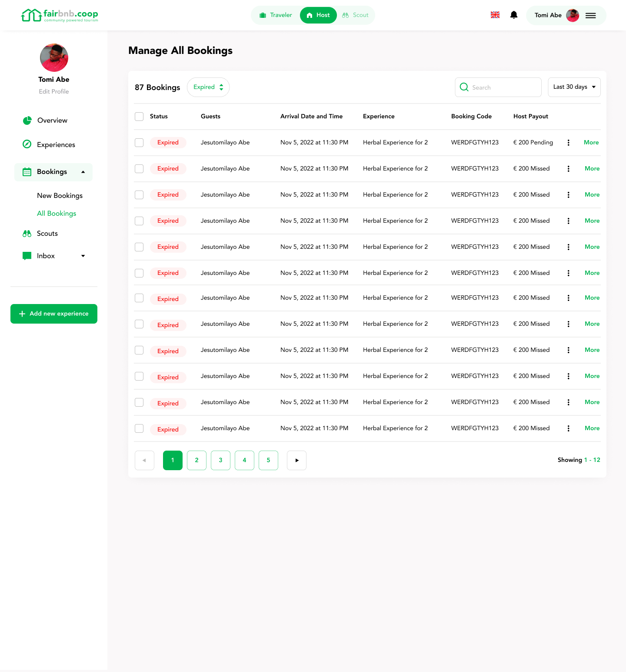Check the box on the € 200 Pending row
The width and height of the screenshot is (626, 672).
coord(139,143)
